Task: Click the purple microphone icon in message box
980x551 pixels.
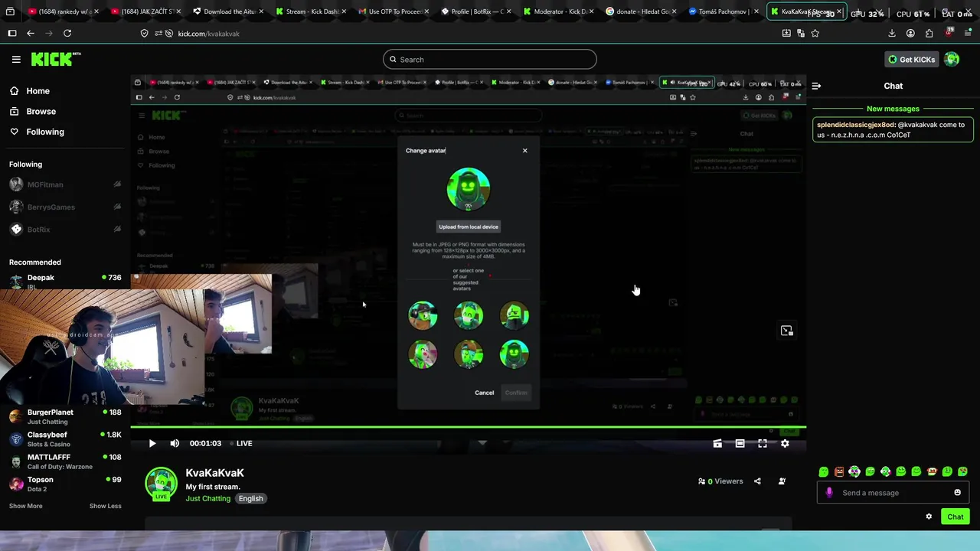Action: tap(829, 493)
